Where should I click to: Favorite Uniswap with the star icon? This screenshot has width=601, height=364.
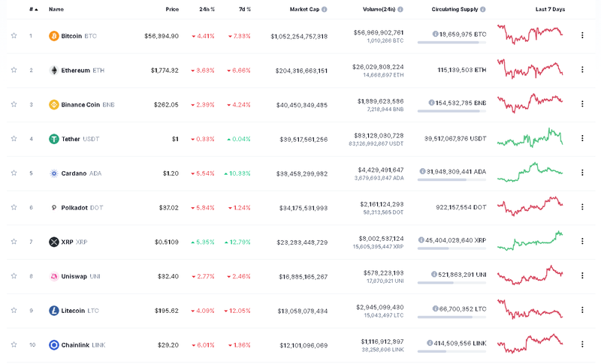(14, 276)
